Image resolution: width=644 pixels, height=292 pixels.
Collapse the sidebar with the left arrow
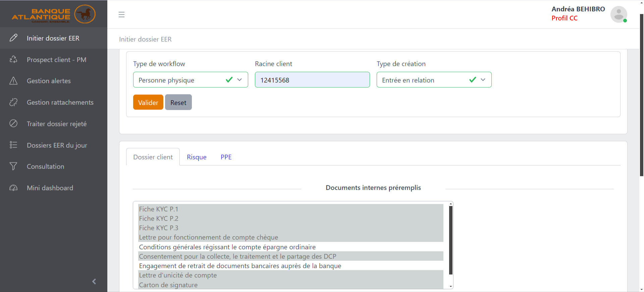click(x=94, y=281)
